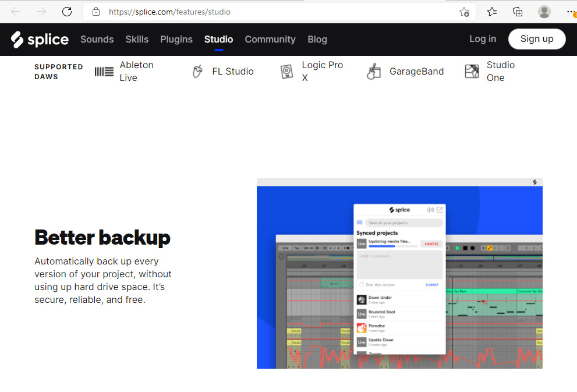Screen dimensions: 577x392
Task: Click the GarageBand label
Action: click(416, 72)
